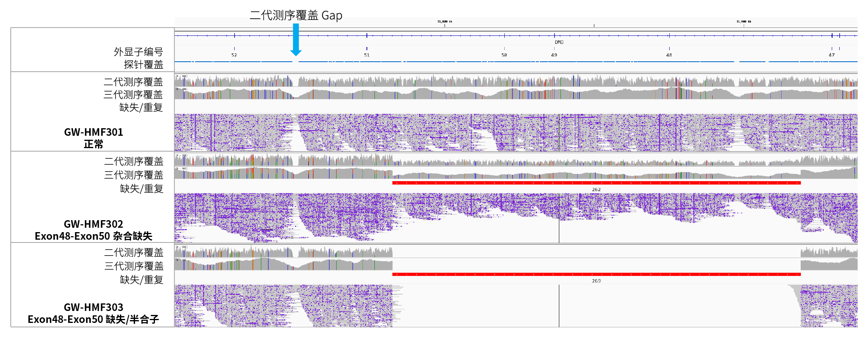Select the GW-HMF301 sample name

point(93,132)
